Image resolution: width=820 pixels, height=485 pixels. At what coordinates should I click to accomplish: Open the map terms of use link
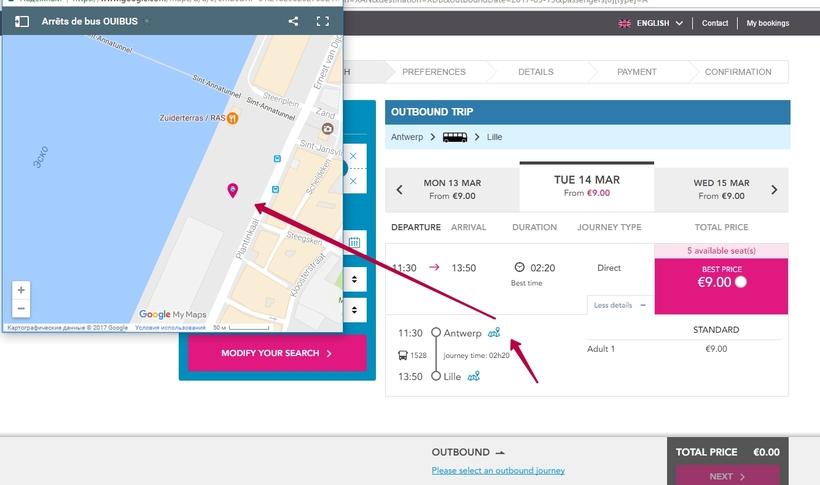(x=170, y=328)
